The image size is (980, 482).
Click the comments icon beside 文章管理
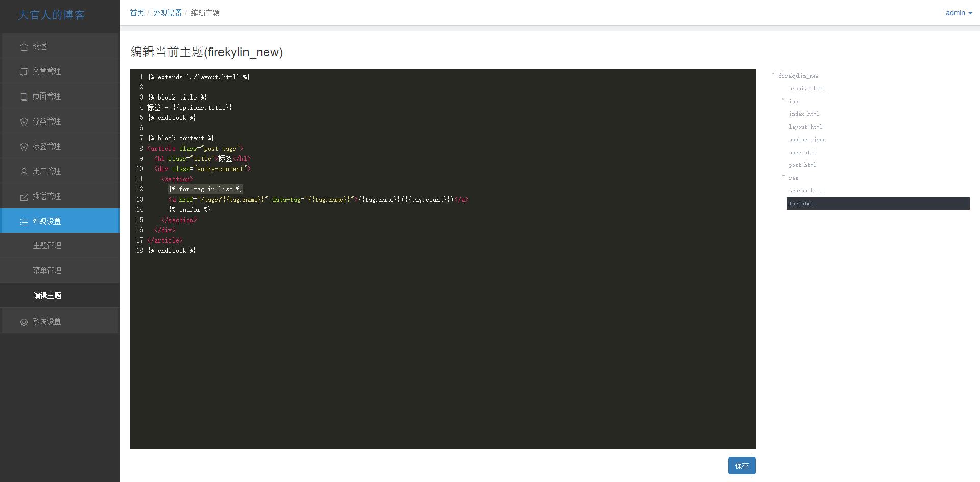coord(24,72)
